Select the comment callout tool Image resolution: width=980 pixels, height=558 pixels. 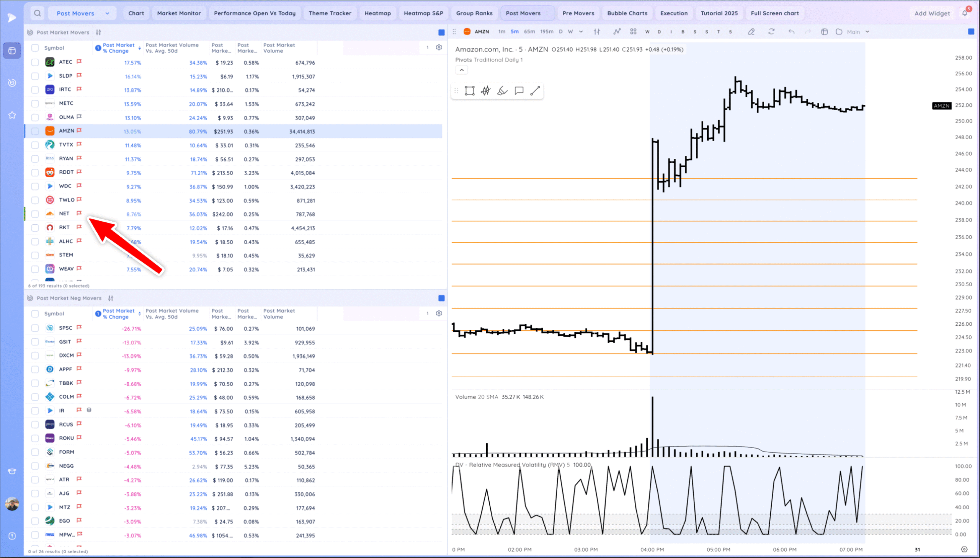(519, 91)
